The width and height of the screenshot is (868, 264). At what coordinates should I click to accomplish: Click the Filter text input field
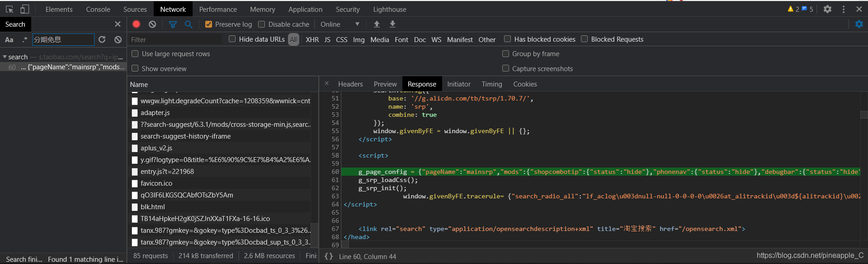175,39
